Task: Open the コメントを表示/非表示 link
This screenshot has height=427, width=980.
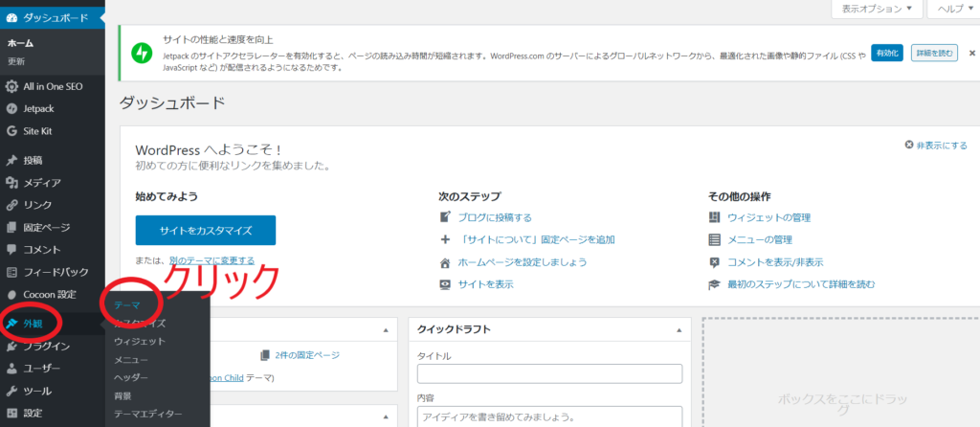Action: pos(775,262)
